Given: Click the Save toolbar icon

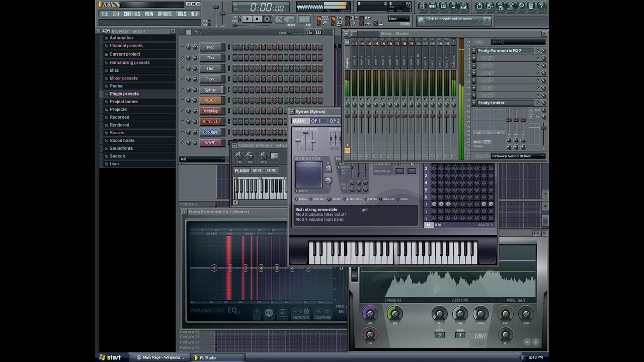Looking at the screenshot, I should 490,7.
